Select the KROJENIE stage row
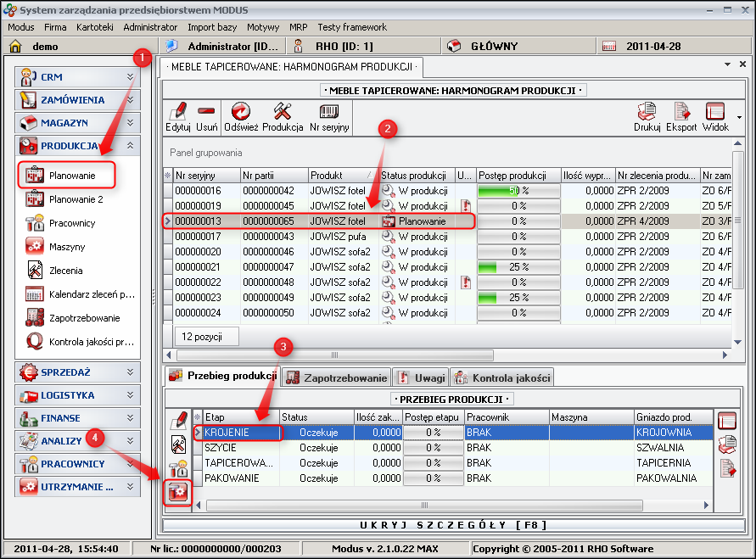 click(x=241, y=433)
